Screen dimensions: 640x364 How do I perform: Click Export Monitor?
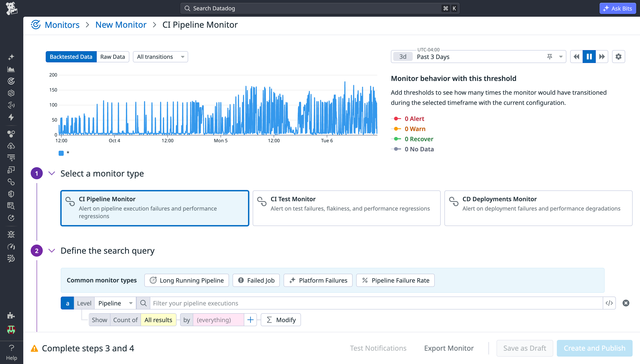[449, 348]
